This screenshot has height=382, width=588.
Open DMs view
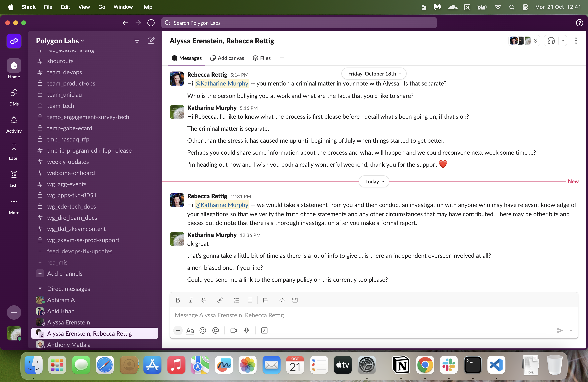click(x=14, y=97)
